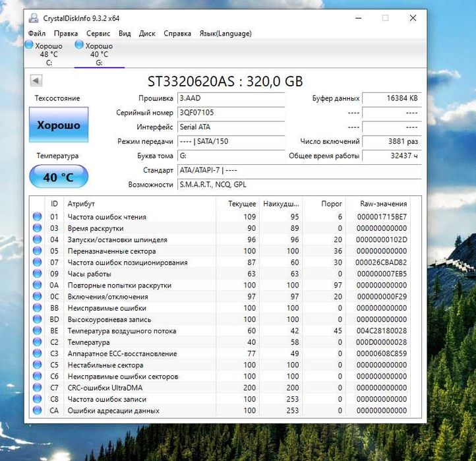
Task: Click raw value 004C28180028
Action: pos(382,330)
